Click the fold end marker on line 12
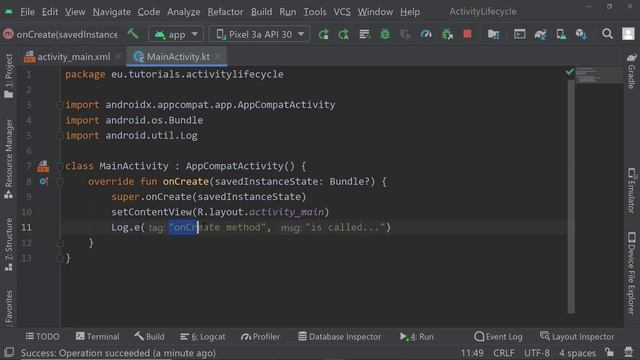The height and width of the screenshot is (360, 640). 60,243
